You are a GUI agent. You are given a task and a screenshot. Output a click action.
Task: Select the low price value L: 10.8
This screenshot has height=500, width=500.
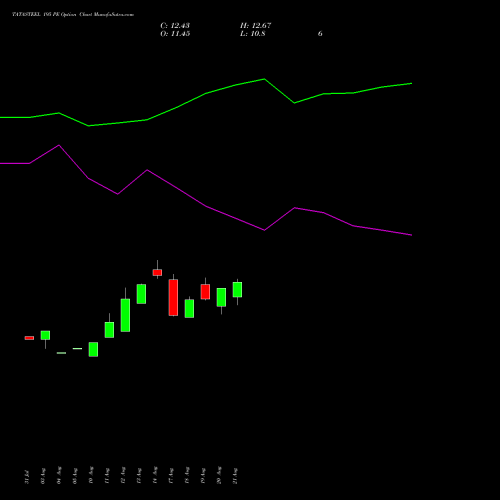[253, 34]
